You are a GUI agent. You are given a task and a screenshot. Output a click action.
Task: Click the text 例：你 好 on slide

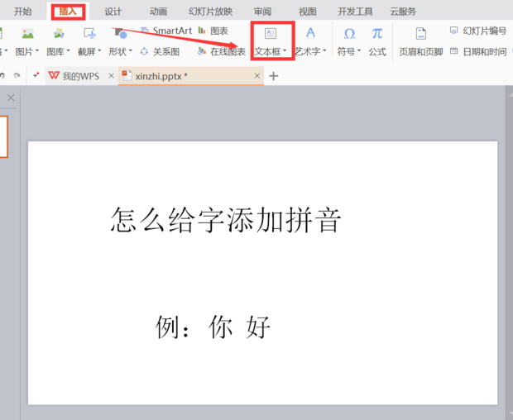(x=213, y=327)
